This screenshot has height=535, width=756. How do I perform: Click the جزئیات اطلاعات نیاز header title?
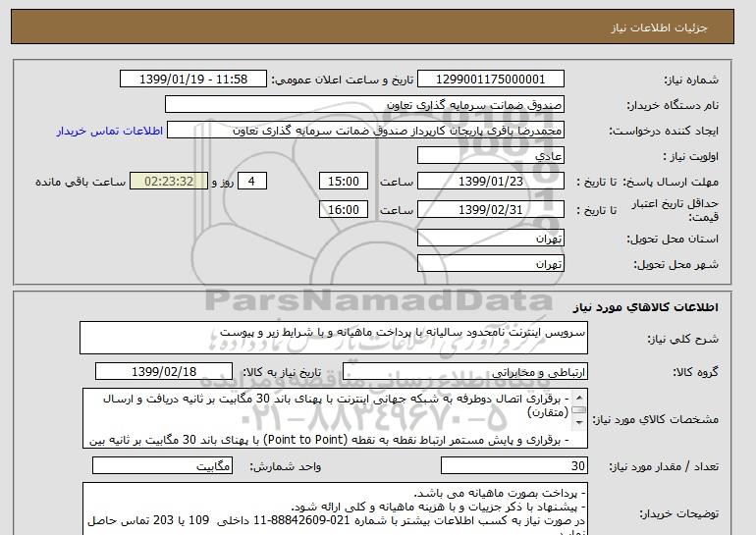point(659,27)
